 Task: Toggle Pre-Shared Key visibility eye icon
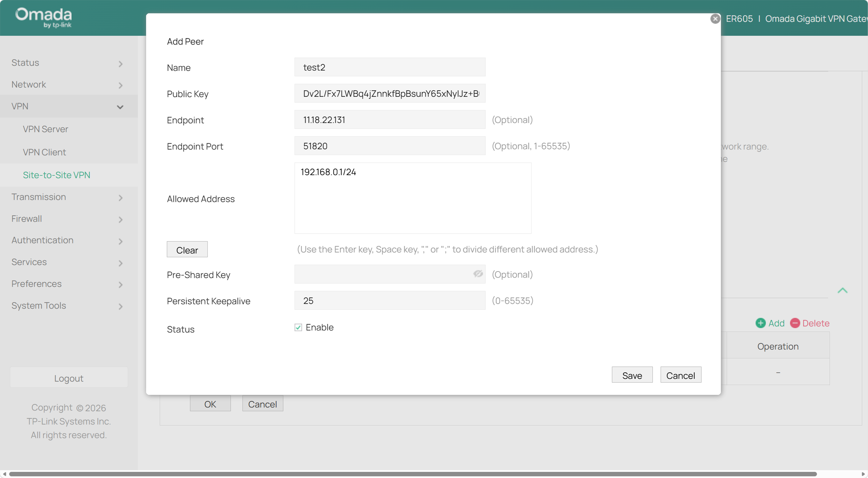click(478, 274)
